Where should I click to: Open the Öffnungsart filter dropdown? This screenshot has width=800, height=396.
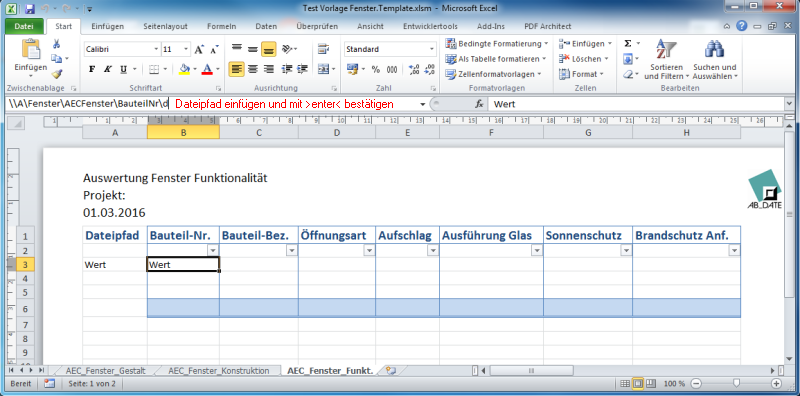tap(369, 250)
